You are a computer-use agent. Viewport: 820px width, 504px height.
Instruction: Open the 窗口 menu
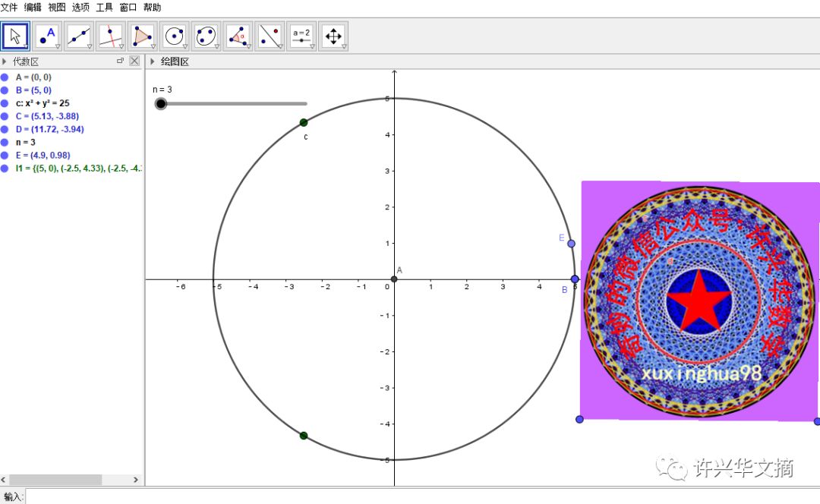[128, 8]
